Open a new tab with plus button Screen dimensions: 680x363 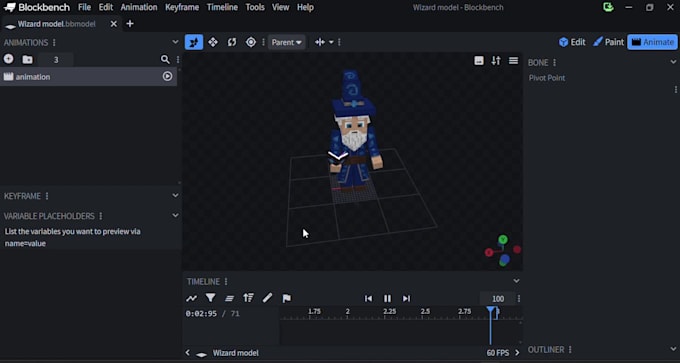pos(130,24)
